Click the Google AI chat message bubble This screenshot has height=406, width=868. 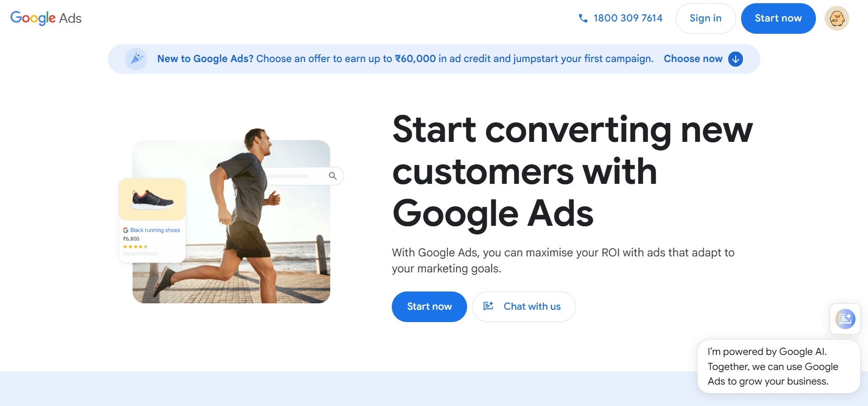[x=779, y=366]
